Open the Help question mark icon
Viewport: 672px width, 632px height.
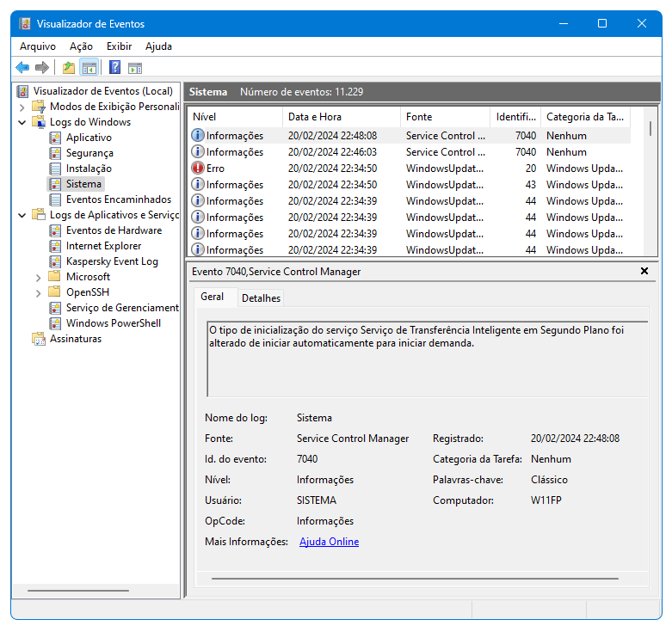coord(114,67)
